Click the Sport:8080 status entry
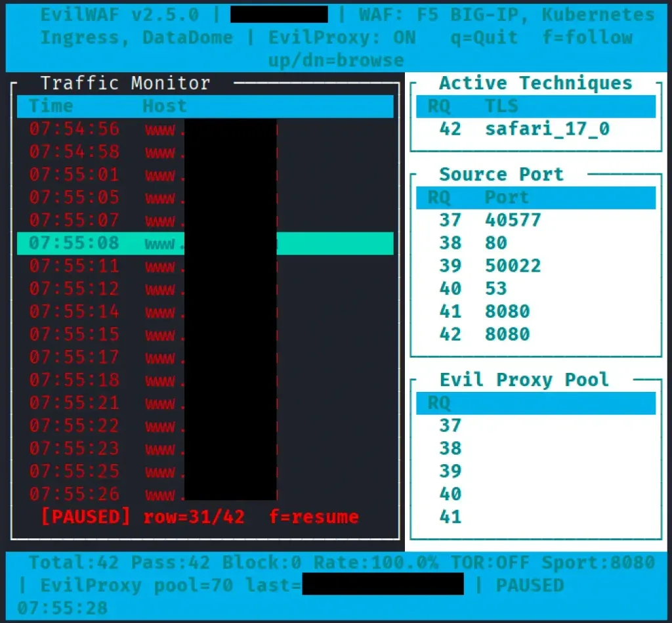 [x=598, y=563]
